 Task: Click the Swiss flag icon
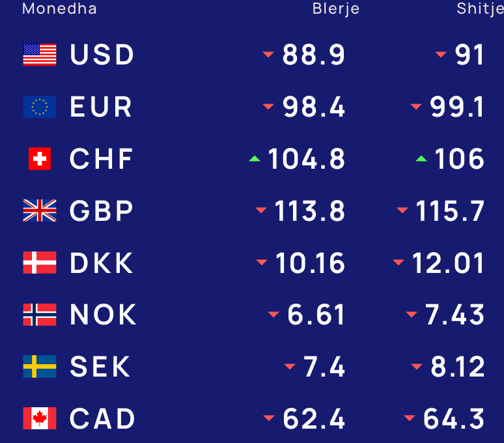pos(40,158)
